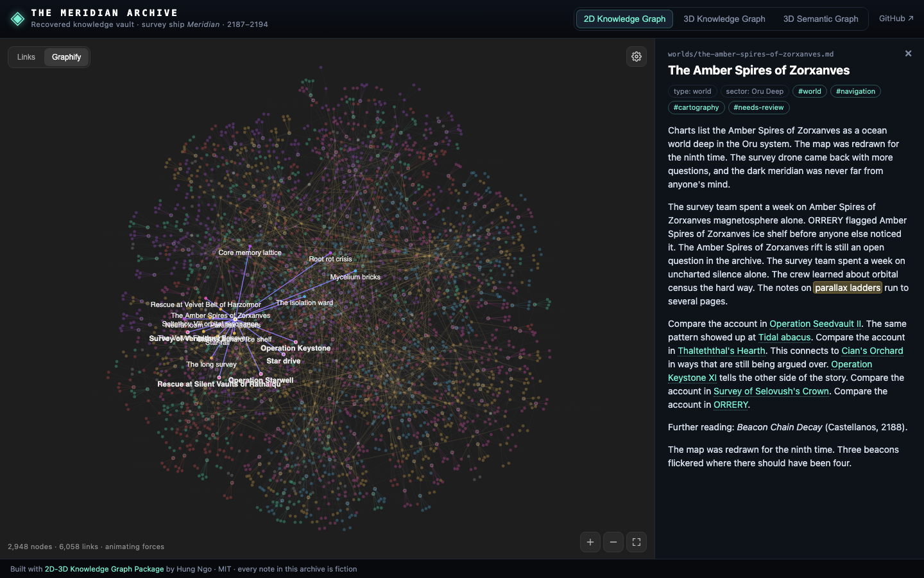Image resolution: width=924 pixels, height=578 pixels.
Task: Zoom in with the plus button
Action: point(590,542)
